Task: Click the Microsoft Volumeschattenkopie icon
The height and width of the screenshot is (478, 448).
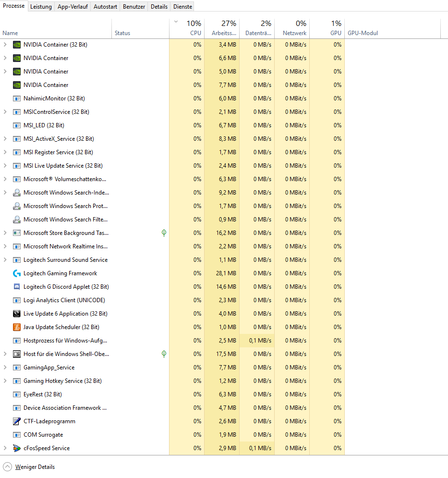Action: click(17, 179)
